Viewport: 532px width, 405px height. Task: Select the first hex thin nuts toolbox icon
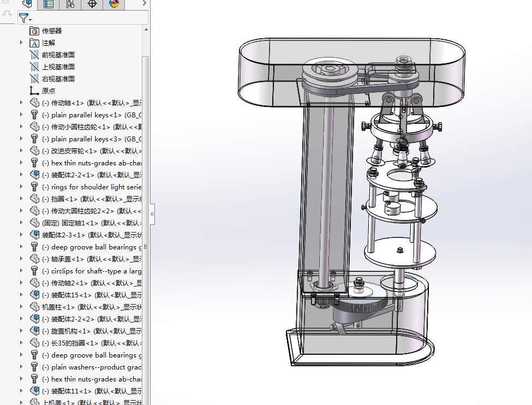coord(34,163)
